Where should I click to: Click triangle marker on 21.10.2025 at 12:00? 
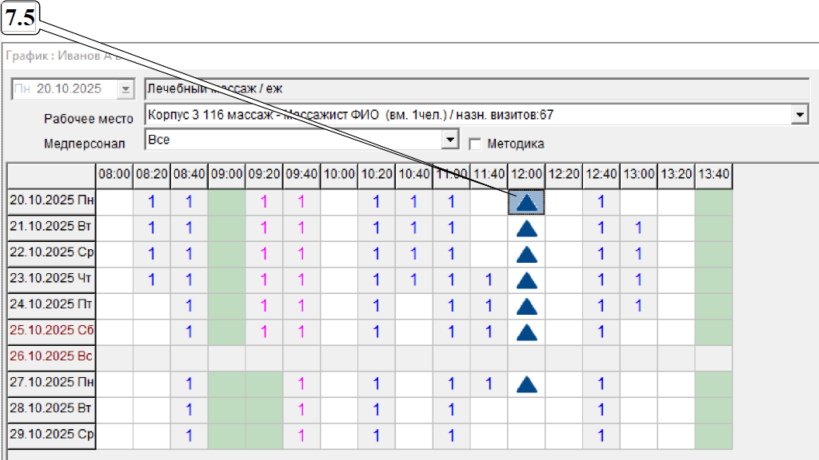click(x=527, y=228)
